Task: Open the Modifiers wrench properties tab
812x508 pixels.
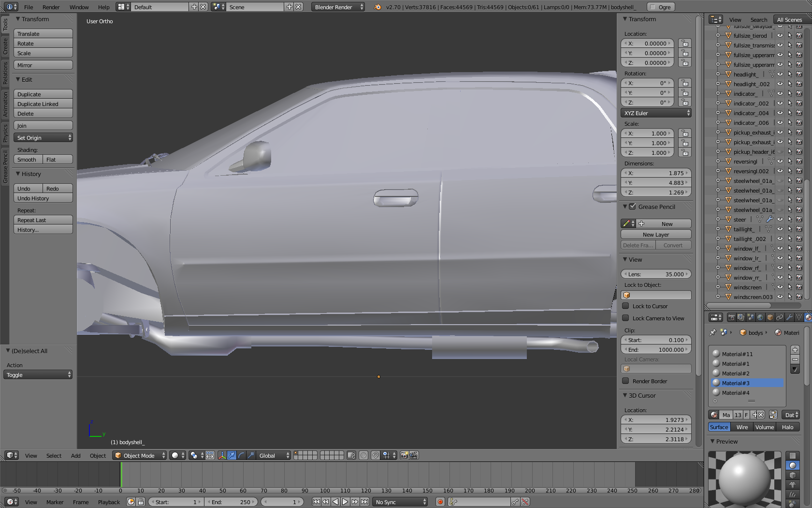Action: pos(789,318)
